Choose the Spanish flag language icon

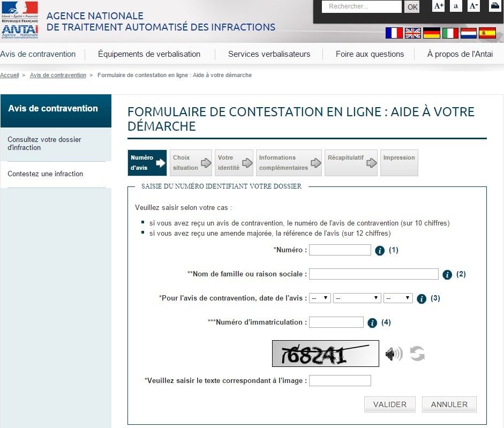point(487,33)
